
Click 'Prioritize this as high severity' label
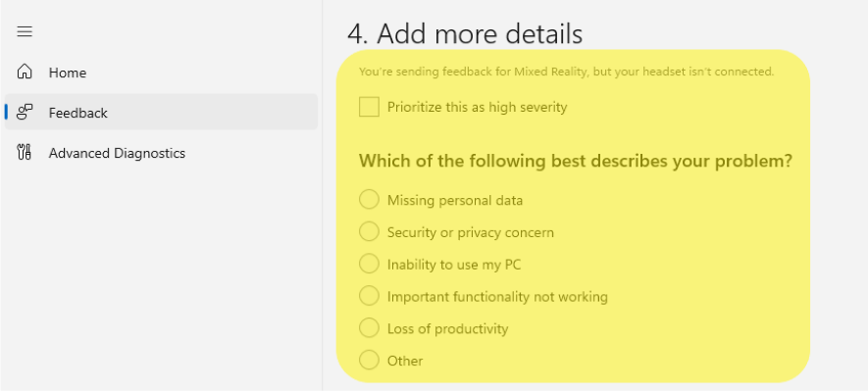(478, 107)
